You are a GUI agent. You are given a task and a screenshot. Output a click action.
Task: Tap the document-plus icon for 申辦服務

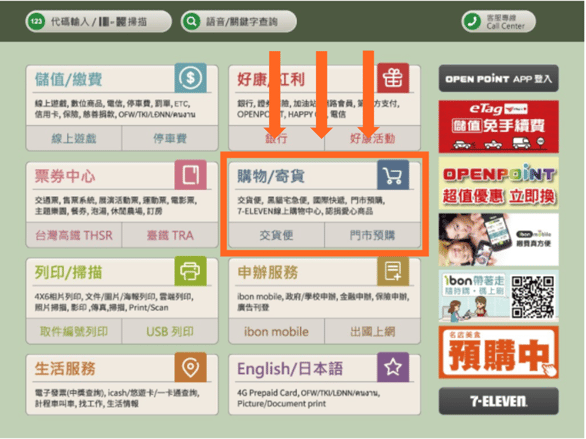[393, 271]
